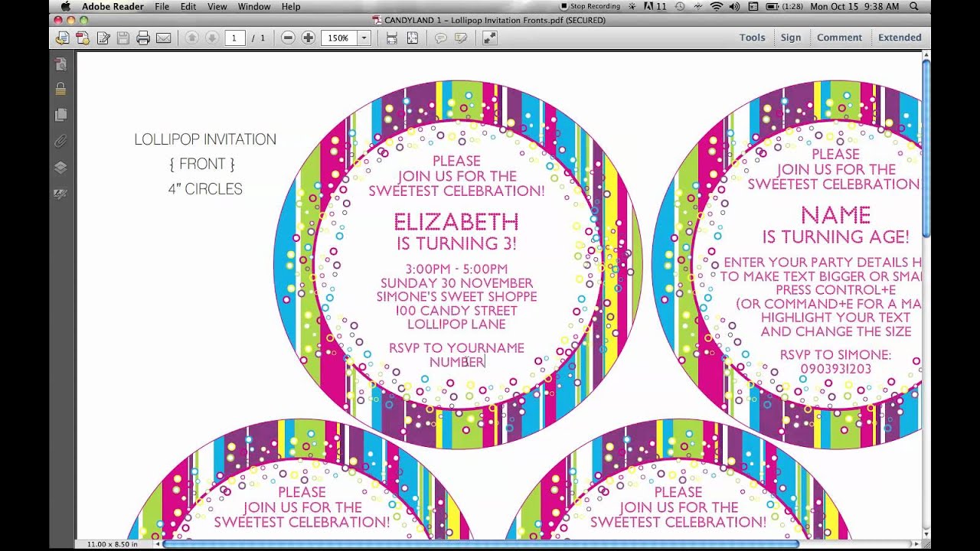
Task: Open the Help menu
Action: point(291,6)
